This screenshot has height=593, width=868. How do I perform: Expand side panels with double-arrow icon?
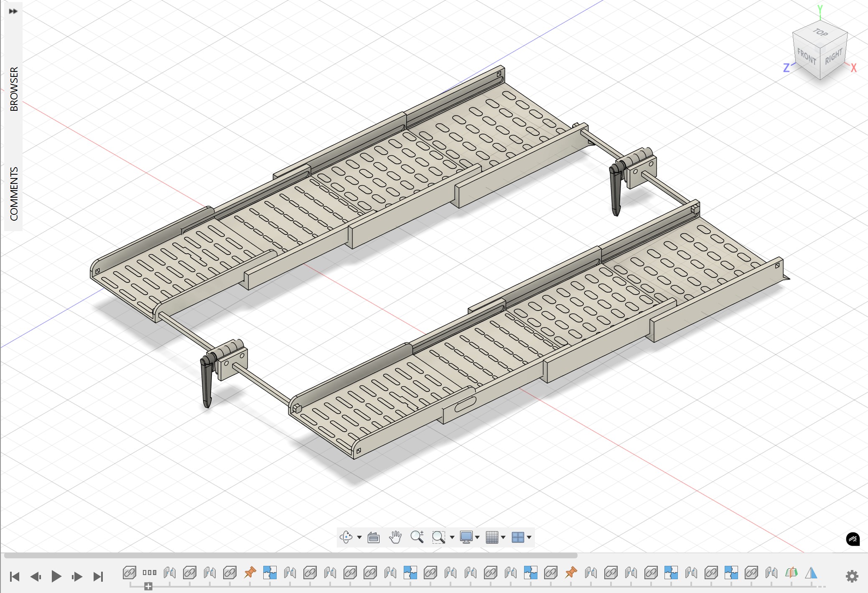(13, 11)
